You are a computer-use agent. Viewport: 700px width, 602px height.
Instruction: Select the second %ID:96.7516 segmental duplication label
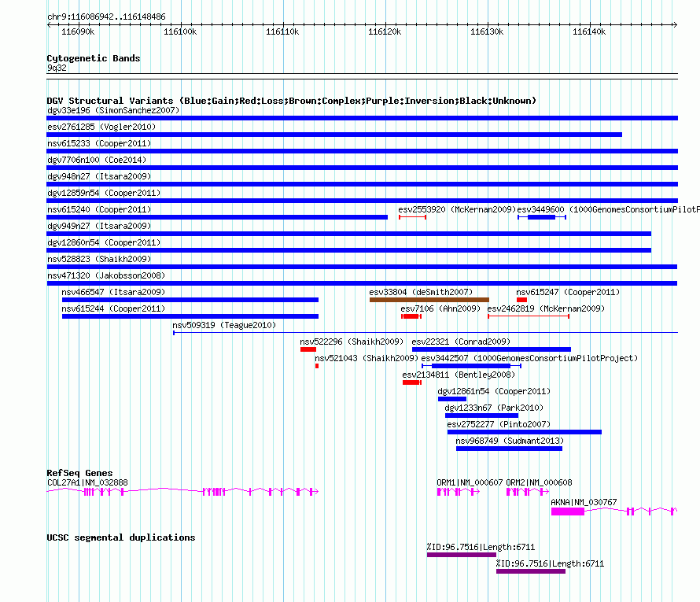[550, 563]
